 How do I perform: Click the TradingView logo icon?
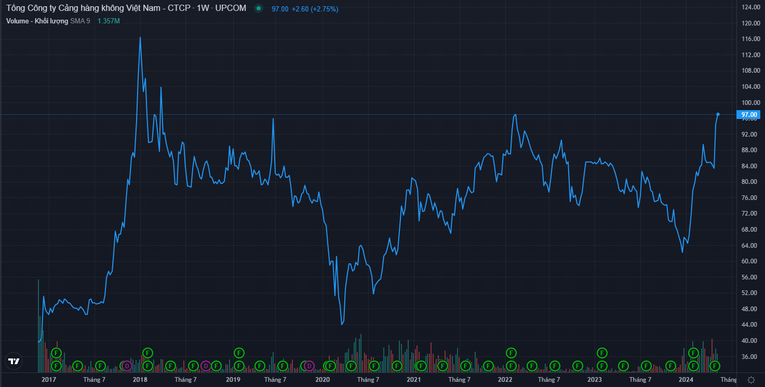(x=14, y=361)
